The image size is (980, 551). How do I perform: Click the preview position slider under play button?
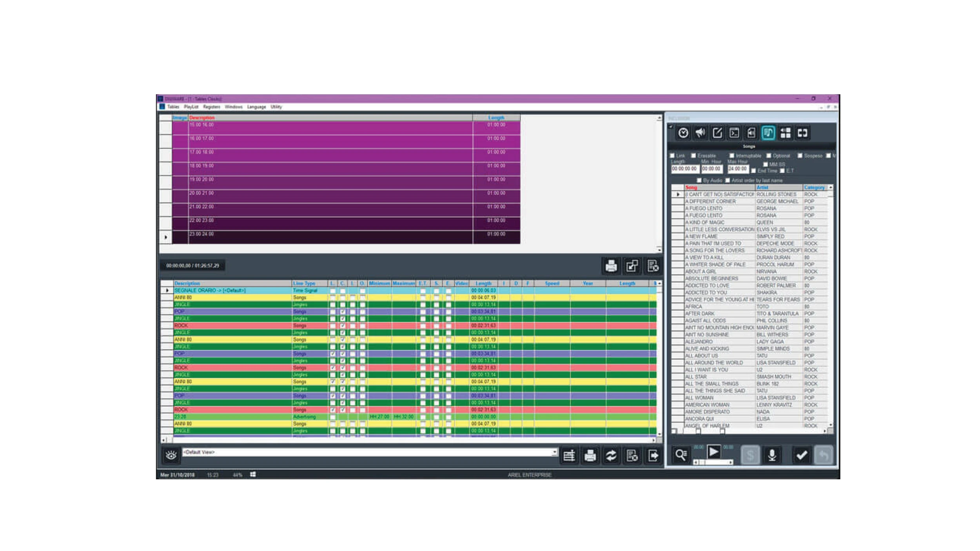tap(713, 462)
